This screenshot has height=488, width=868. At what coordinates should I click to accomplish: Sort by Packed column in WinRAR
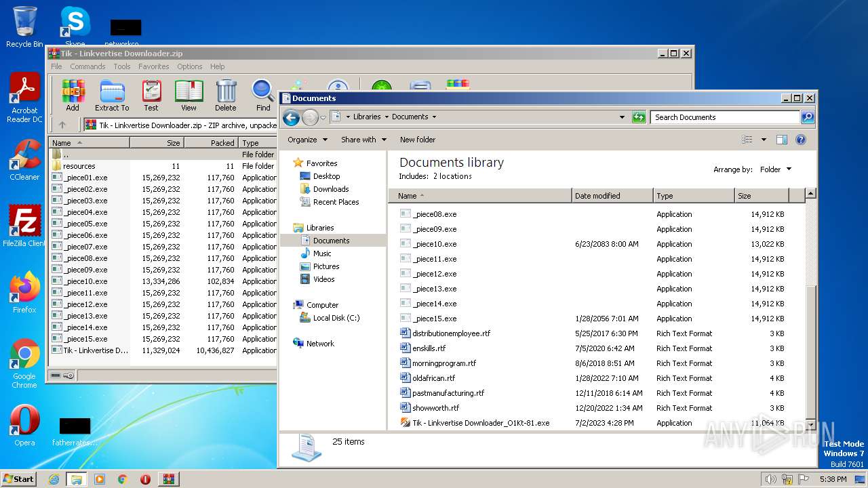[211, 143]
